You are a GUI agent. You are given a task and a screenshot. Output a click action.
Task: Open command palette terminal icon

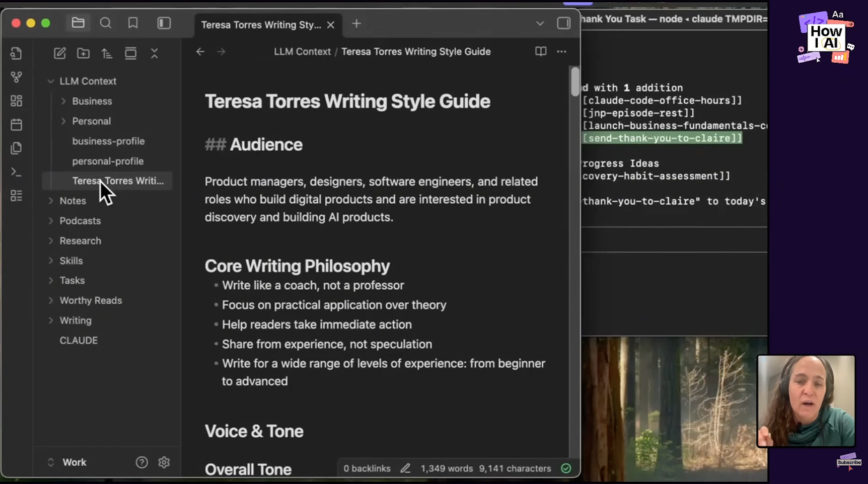pos(17,172)
